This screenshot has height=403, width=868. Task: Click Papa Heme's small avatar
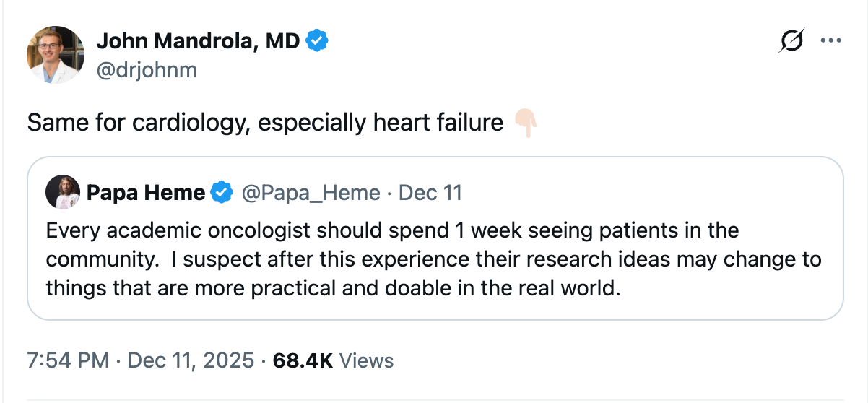click(x=62, y=192)
